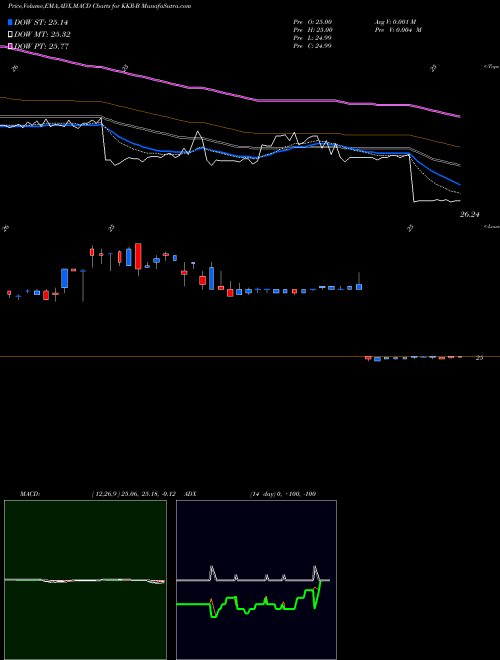This screenshot has width=500, height=660.
Task: Click the 'Pre L: 24.99' value
Action: click(x=312, y=38)
